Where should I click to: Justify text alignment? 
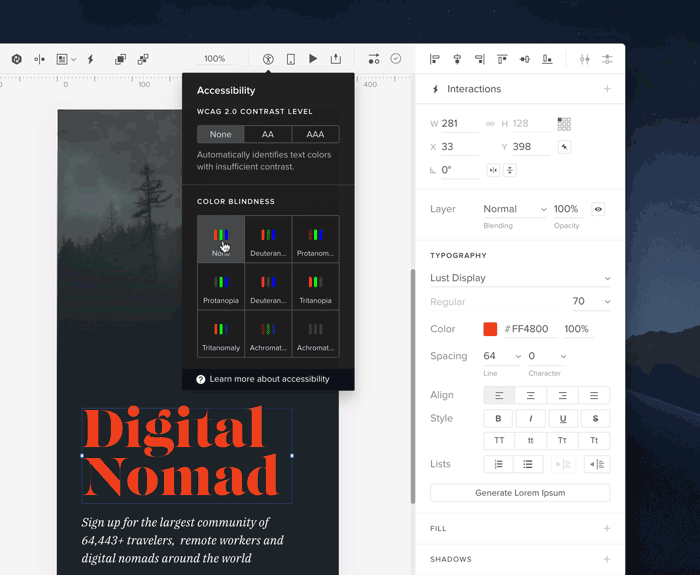tap(594, 395)
